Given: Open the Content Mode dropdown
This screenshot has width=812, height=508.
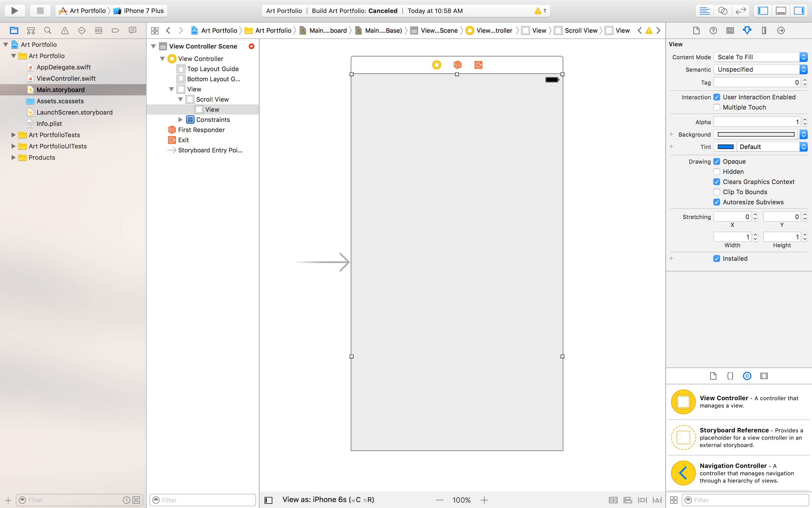Looking at the screenshot, I should (761, 57).
